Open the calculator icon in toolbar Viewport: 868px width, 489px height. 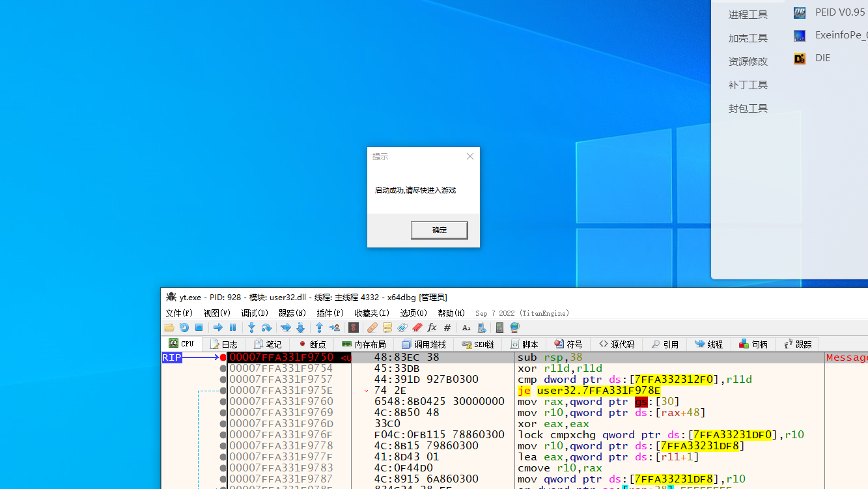tap(499, 328)
